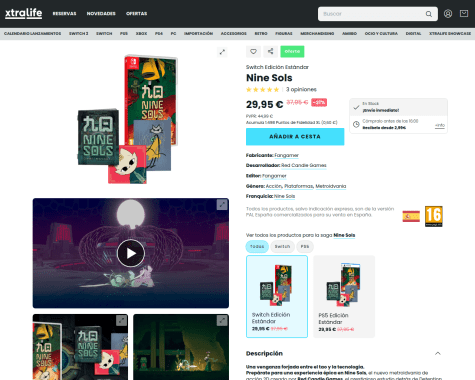Expand the video to fullscreen
This screenshot has width=475, height=380.
222,204
